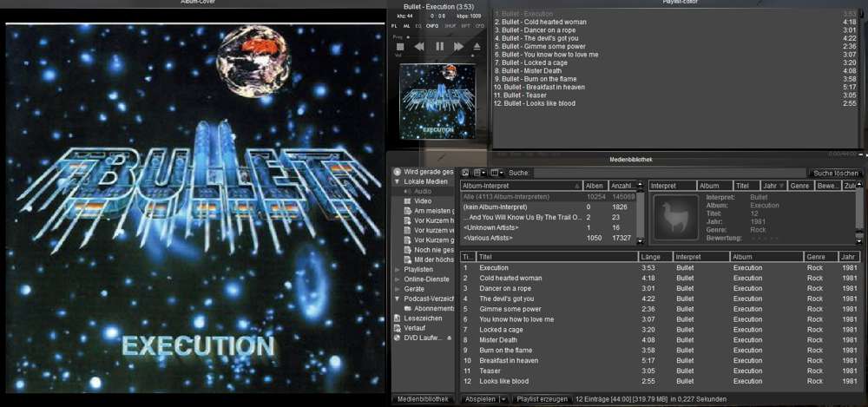Toggle the PL playlist window button
868x407 pixels.
pyautogui.click(x=395, y=26)
